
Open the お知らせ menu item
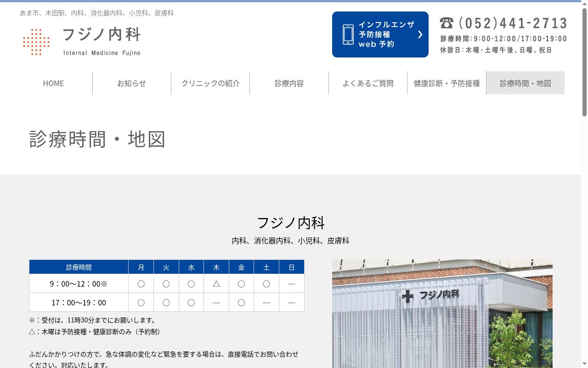click(132, 83)
